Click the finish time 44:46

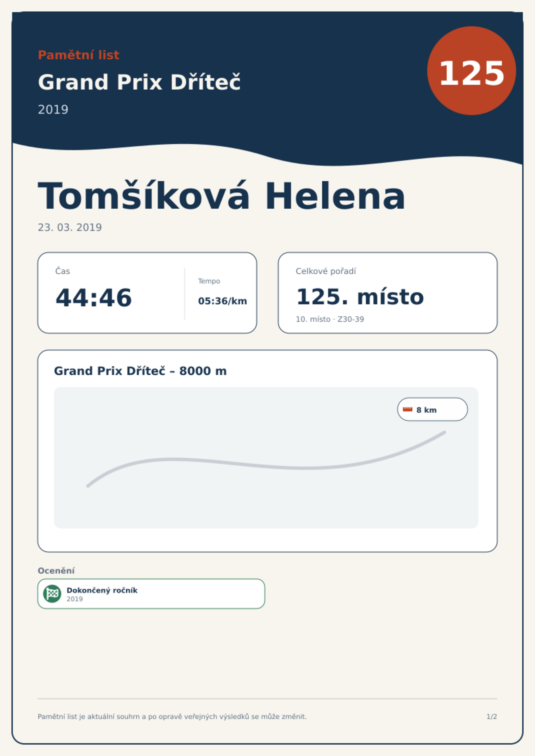coord(94,298)
